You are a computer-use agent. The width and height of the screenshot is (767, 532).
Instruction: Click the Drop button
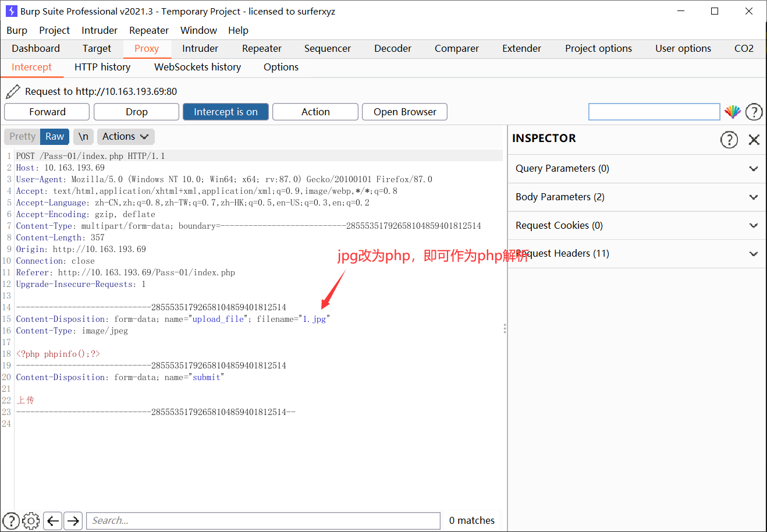tap(137, 112)
